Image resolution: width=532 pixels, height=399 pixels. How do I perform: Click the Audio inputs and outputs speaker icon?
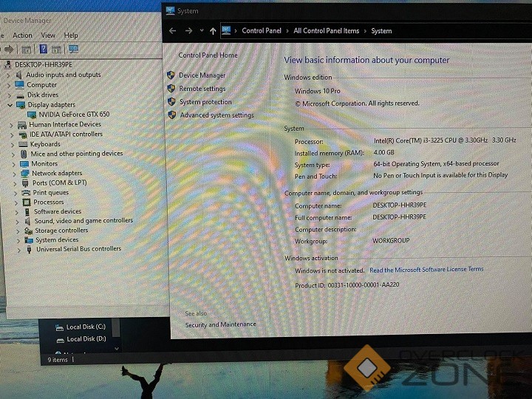[x=19, y=75]
